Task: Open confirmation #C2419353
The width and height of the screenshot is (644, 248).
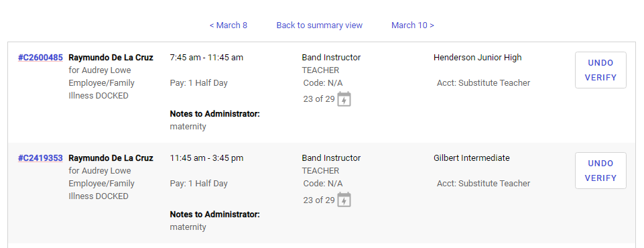Action: 40,158
